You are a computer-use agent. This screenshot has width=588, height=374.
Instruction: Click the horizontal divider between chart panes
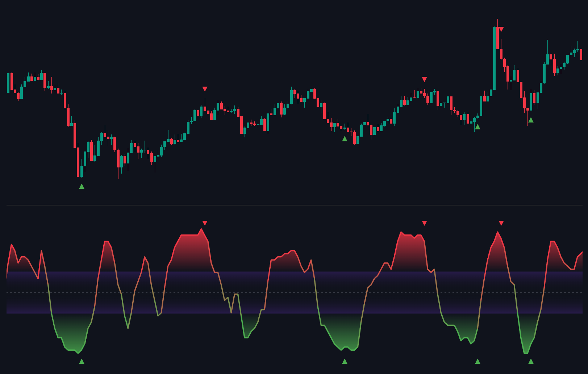click(294, 205)
